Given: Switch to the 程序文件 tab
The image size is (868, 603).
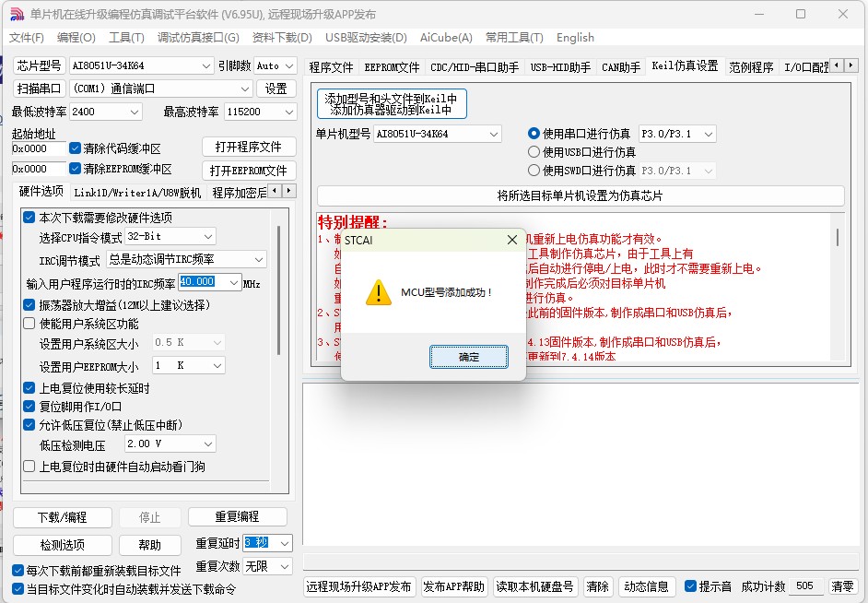Looking at the screenshot, I should (x=331, y=67).
